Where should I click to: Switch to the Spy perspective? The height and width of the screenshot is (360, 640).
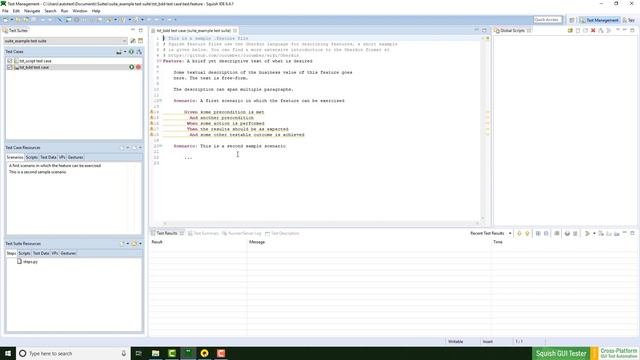629,20
